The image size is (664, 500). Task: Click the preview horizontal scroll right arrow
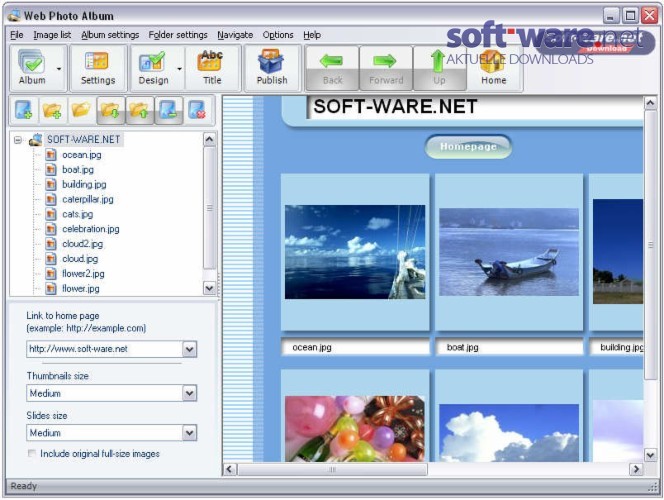coord(636,469)
